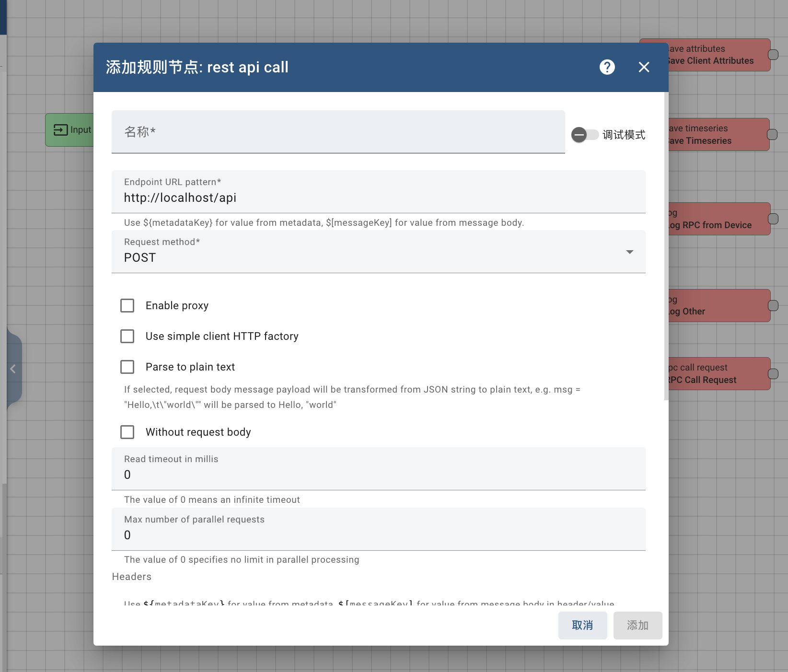Screen dimensions: 788x672
Task: Check the Enable proxy checkbox
Action: 127,305
